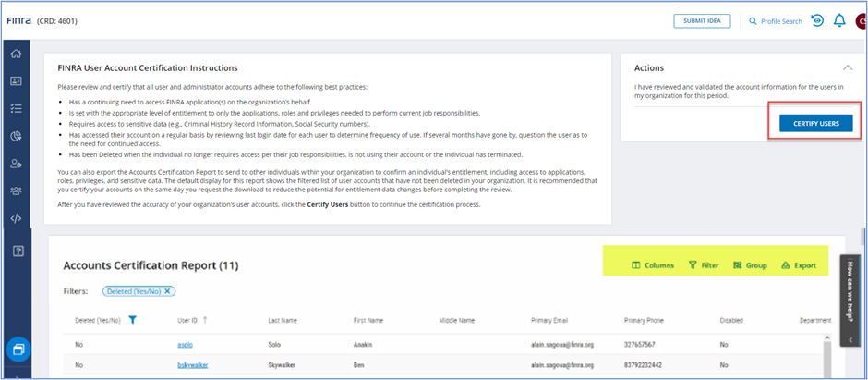Open the Group options
Image resolution: width=868 pixels, height=380 pixels.
[x=750, y=265]
